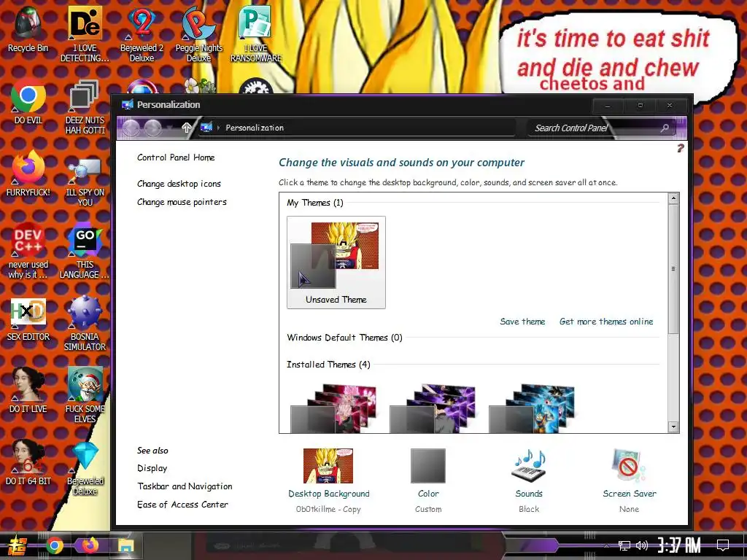Click the Forward navigation button
Screen dimensions: 747x560
153,127
